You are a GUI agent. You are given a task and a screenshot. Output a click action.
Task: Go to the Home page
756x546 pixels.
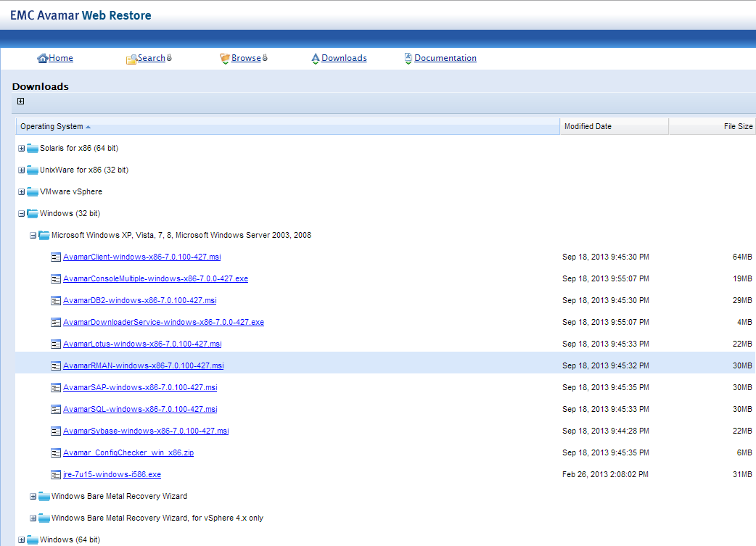[x=61, y=58]
